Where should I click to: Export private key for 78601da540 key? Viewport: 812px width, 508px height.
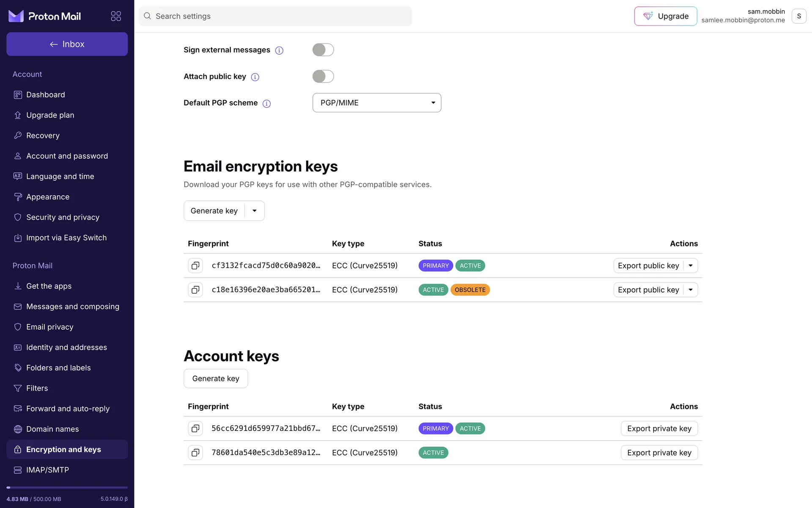(x=659, y=453)
